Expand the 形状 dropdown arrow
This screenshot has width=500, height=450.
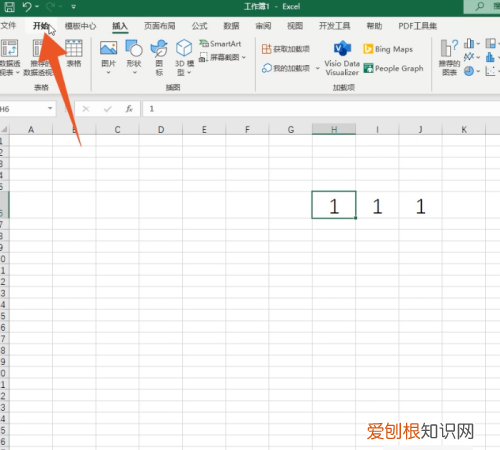click(135, 72)
